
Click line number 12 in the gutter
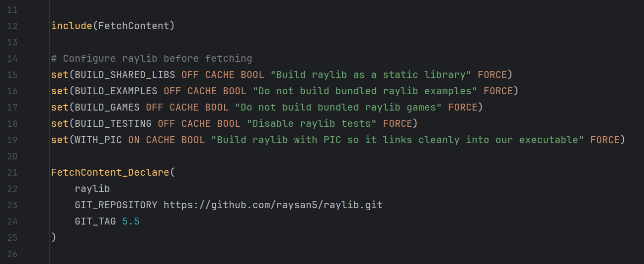[x=12, y=26]
